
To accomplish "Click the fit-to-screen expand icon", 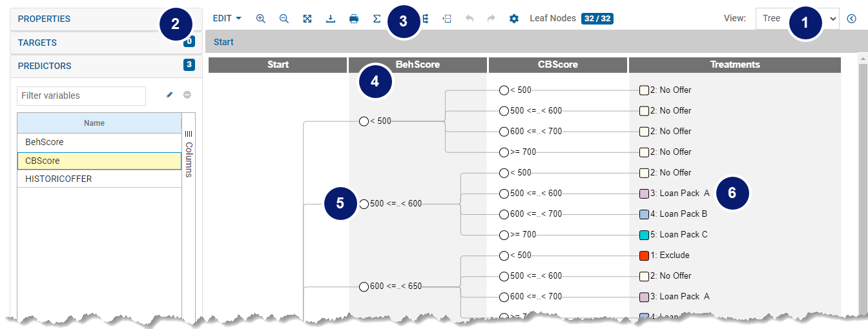I will tap(307, 19).
